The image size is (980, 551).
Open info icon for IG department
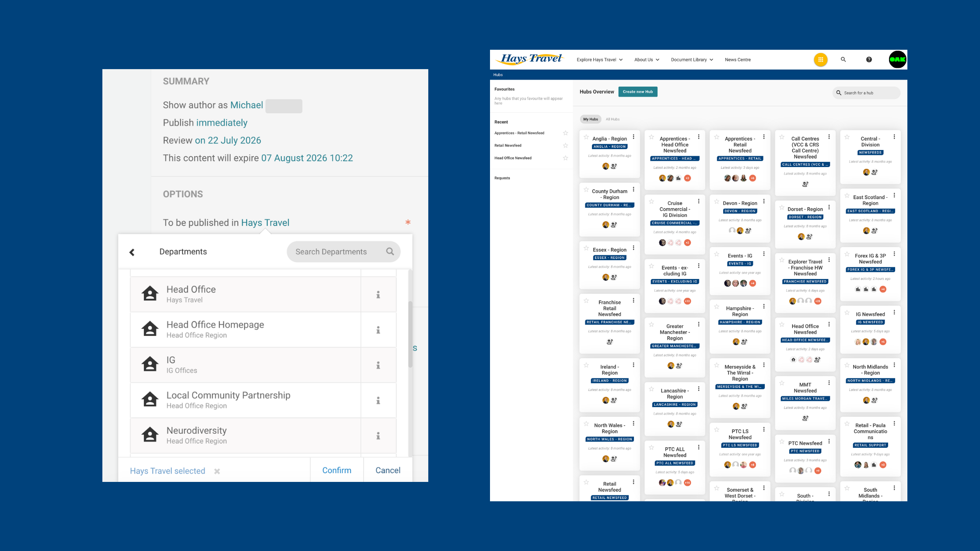(378, 365)
